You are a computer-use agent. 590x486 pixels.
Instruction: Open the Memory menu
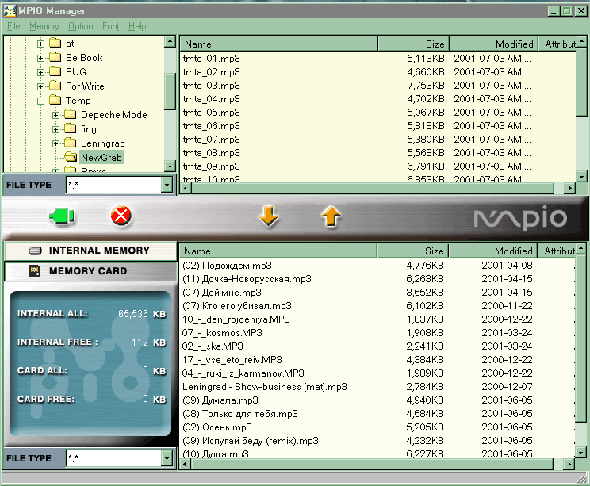(44, 26)
